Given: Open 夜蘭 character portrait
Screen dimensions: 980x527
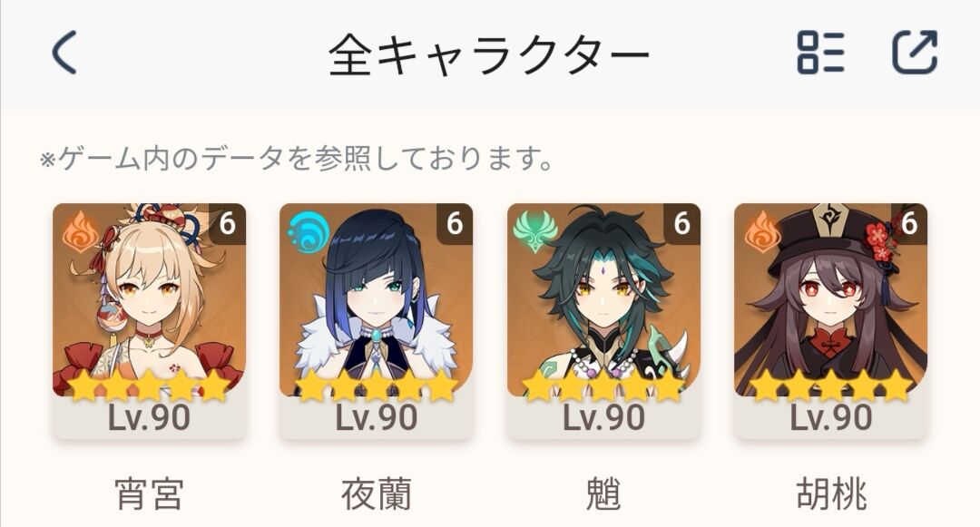Looking at the screenshot, I should (377, 300).
